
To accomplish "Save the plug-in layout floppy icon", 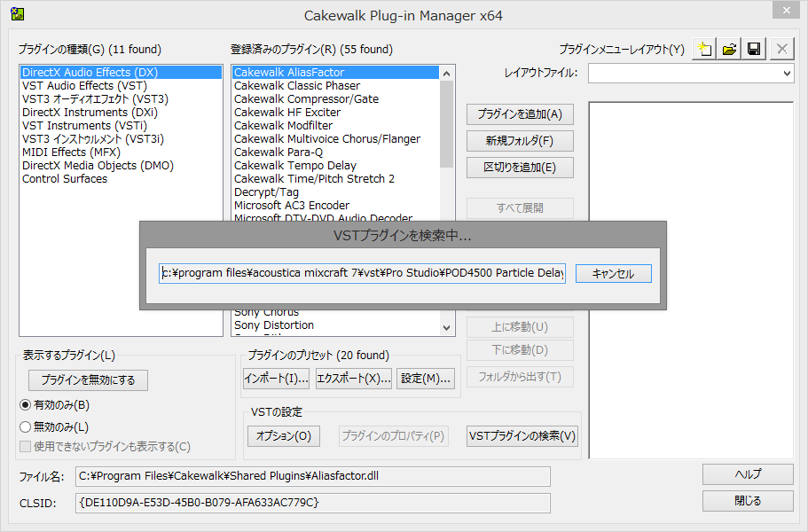I will 754,50.
